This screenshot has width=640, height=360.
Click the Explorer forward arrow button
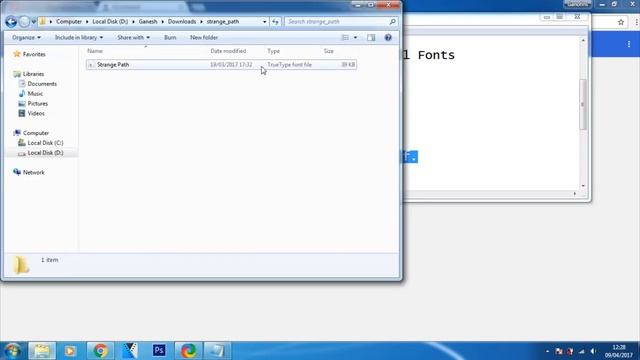point(24,22)
